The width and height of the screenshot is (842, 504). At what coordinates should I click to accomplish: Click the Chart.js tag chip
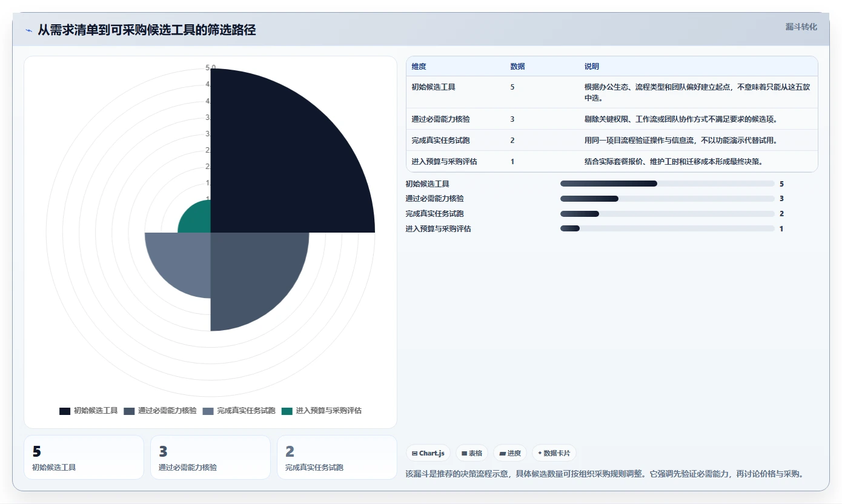point(428,453)
